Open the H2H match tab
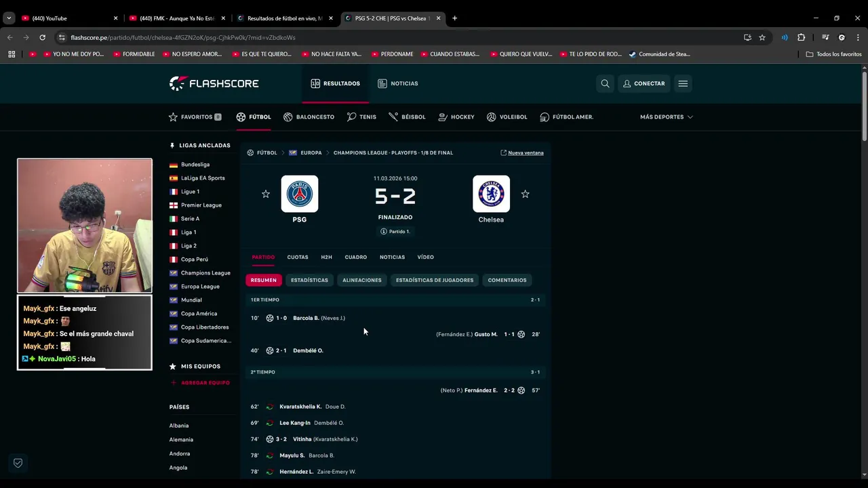This screenshot has width=868, height=488. pyautogui.click(x=326, y=257)
